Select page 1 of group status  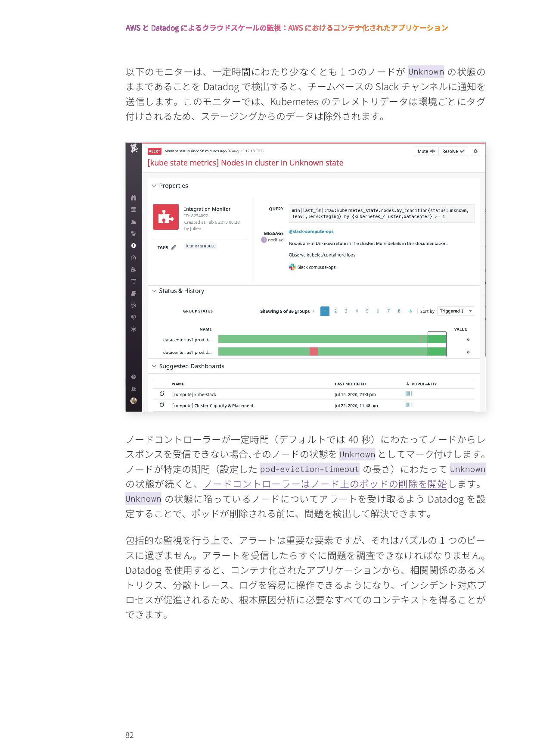tap(325, 311)
